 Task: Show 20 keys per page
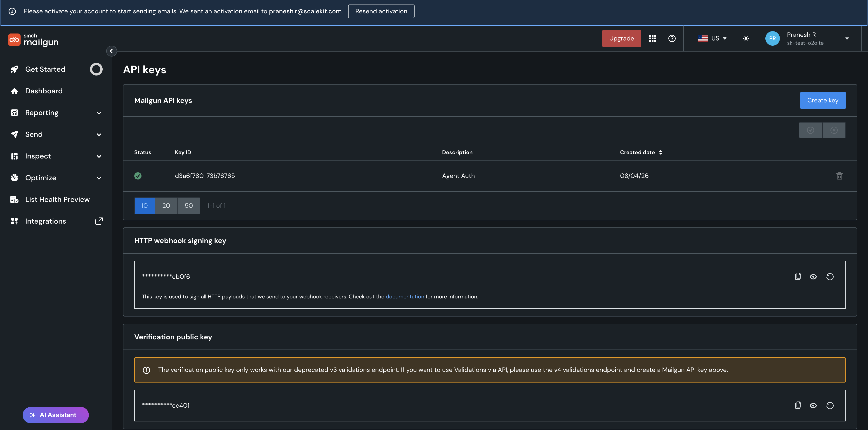[166, 206]
